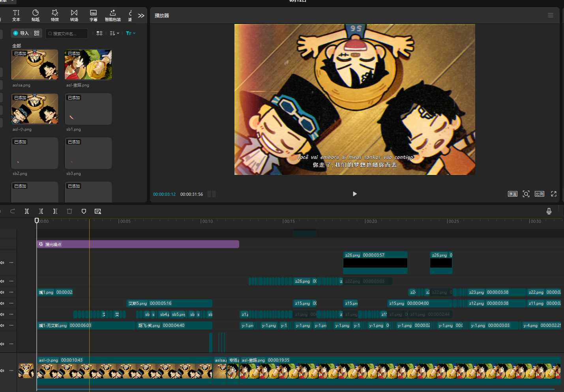564x392 pixels.
Task: Select the 全部 category label
Action: click(17, 46)
